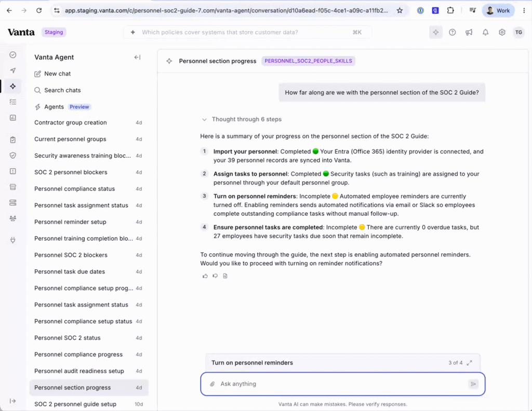Click the browser back arrow
This screenshot has height=411, width=532.
(x=9, y=10)
